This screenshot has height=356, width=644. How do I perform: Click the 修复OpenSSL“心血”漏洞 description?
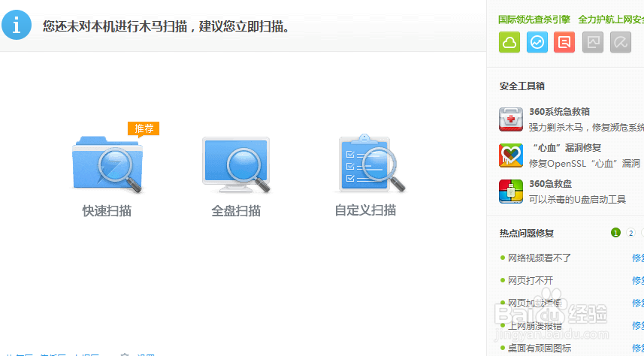[x=585, y=164]
